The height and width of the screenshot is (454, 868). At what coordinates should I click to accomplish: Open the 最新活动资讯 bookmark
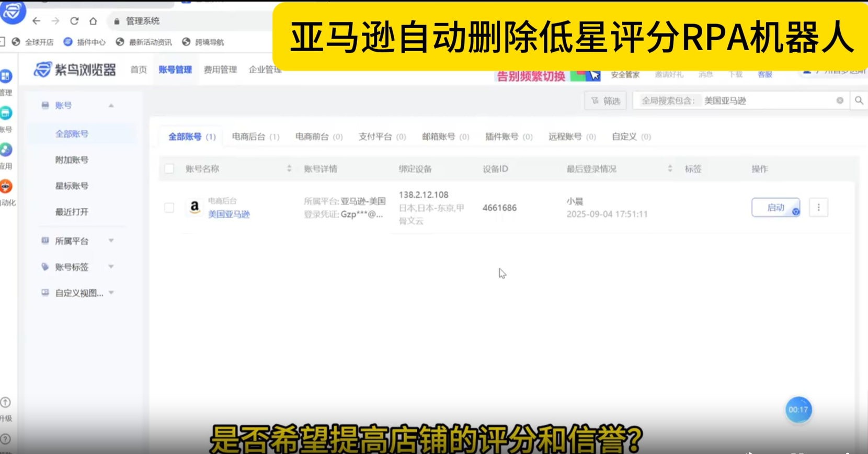coord(144,42)
